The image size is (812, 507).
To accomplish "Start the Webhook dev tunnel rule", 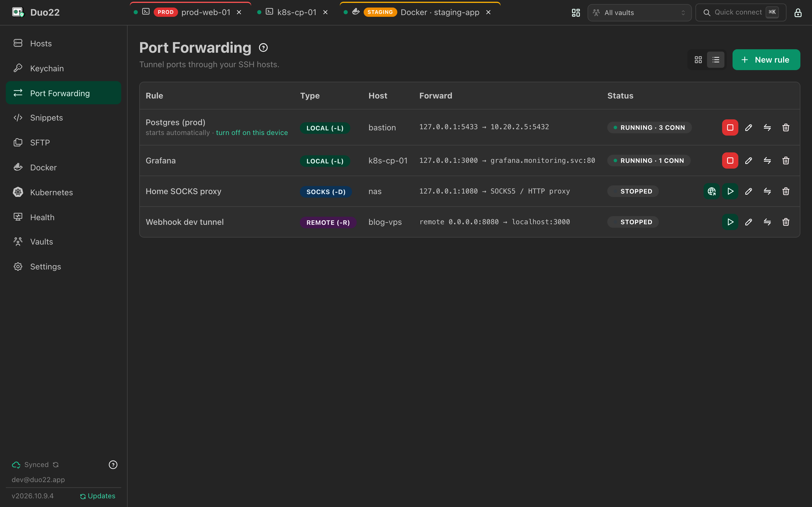I will 730,222.
